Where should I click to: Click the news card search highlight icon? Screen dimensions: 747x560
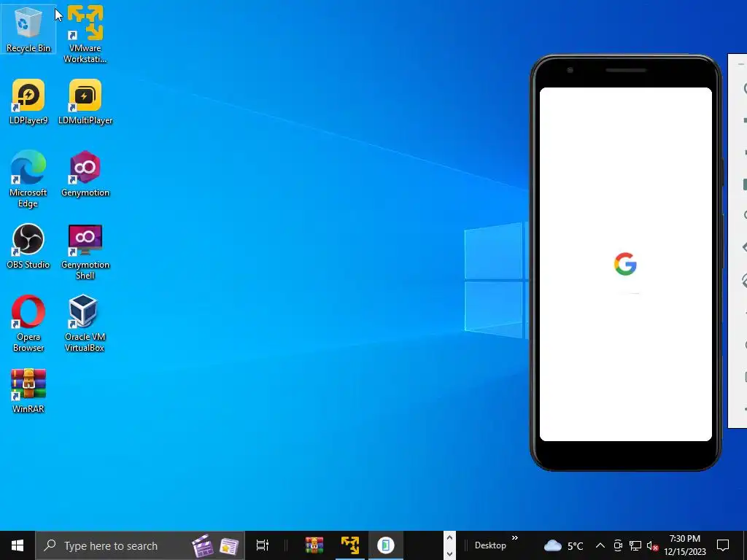[229, 546]
